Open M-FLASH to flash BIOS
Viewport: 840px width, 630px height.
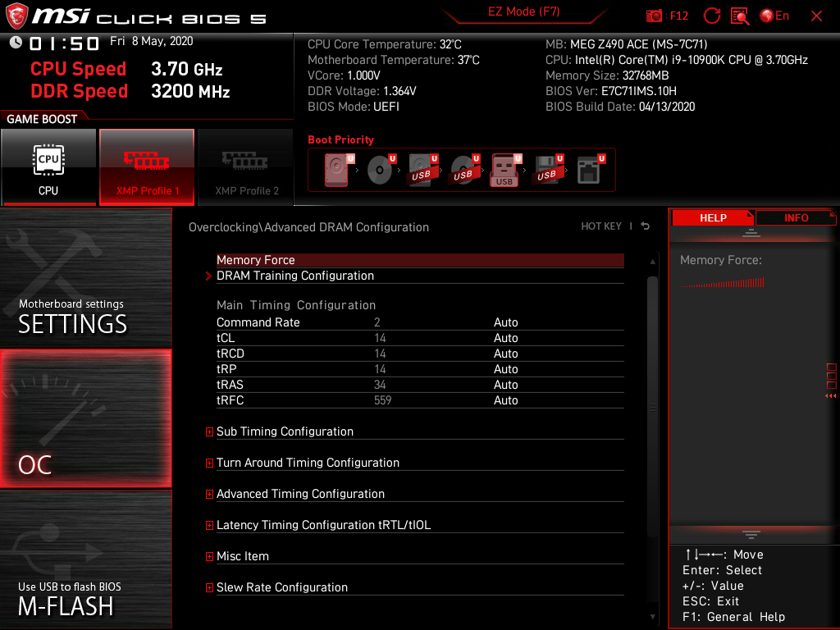point(85,559)
